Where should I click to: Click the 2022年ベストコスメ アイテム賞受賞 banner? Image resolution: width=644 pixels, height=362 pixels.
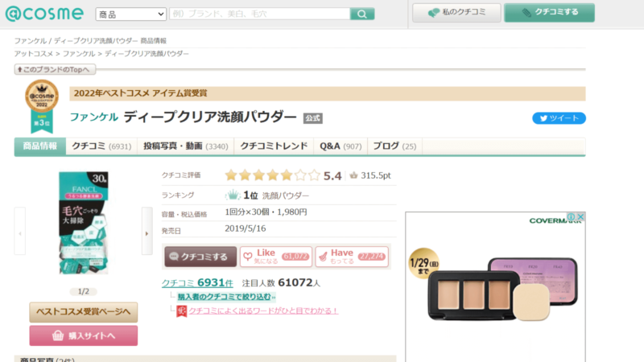tap(328, 93)
